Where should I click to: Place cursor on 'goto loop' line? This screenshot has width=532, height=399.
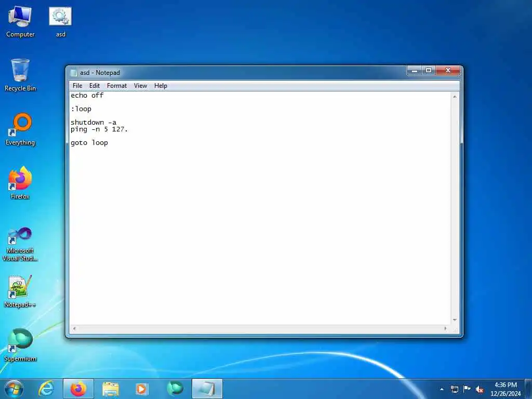(89, 143)
